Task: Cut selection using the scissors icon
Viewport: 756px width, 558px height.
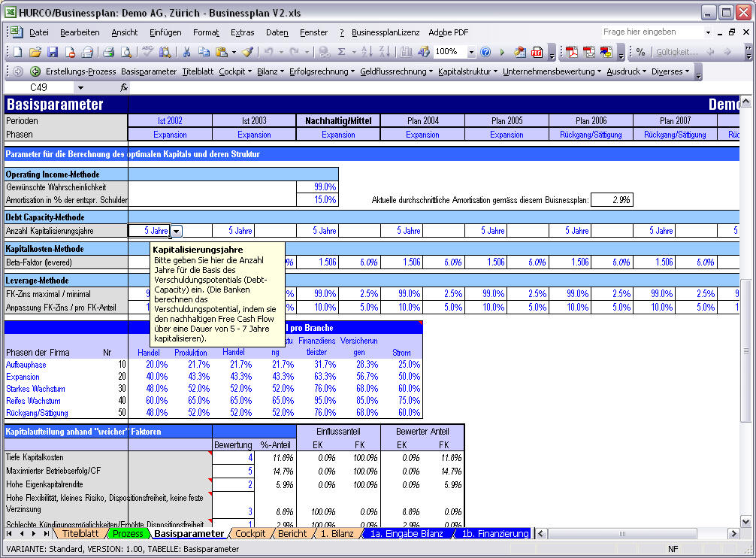Action: pos(186,52)
